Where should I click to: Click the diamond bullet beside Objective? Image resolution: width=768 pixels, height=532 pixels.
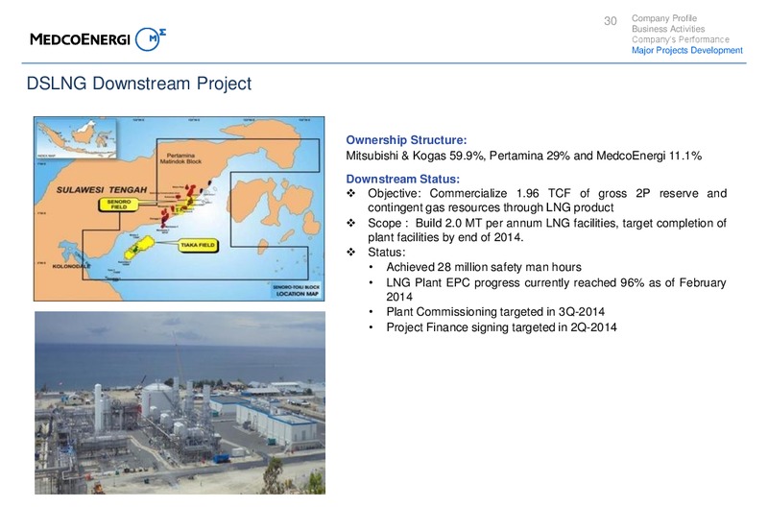(351, 194)
